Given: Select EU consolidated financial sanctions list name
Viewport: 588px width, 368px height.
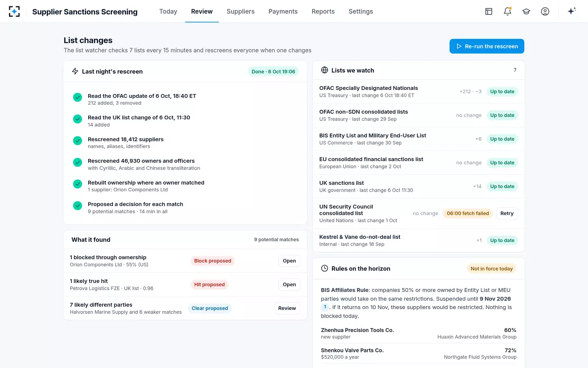Looking at the screenshot, I should (371, 159).
